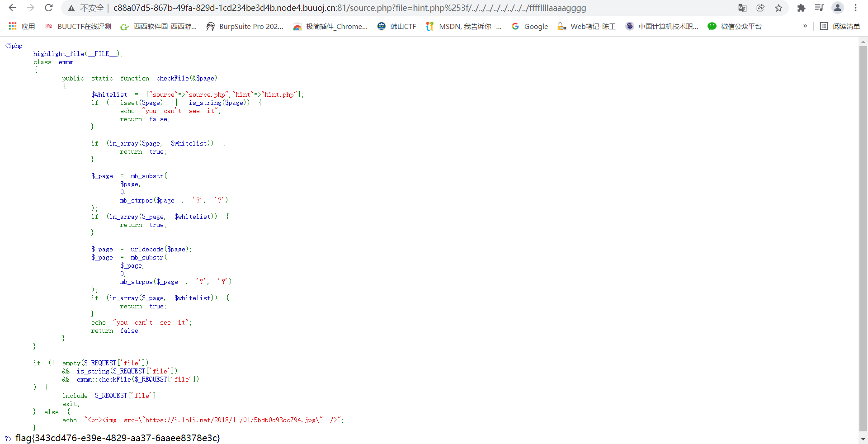
Task: Go forward to next page
Action: pos(30,8)
